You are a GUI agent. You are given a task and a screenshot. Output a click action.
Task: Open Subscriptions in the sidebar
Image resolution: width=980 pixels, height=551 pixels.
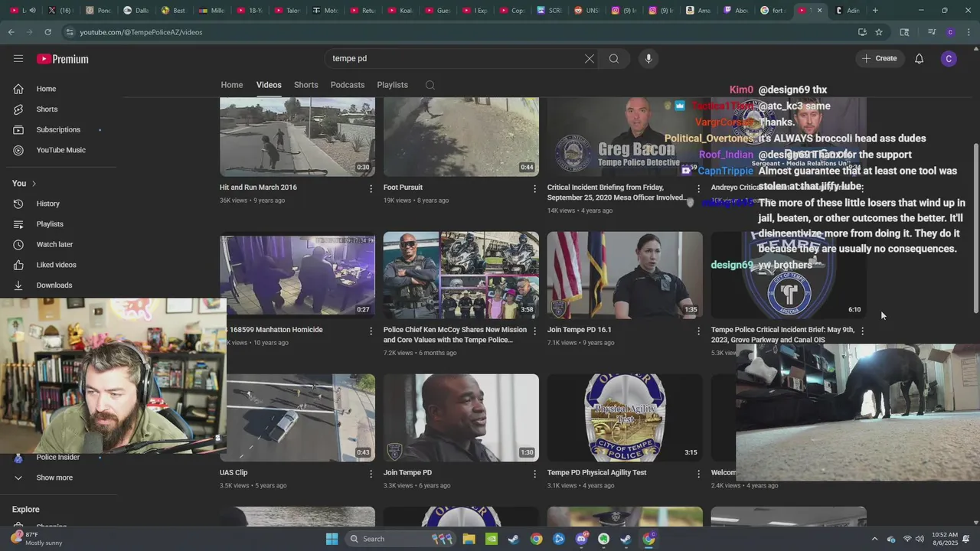point(58,130)
